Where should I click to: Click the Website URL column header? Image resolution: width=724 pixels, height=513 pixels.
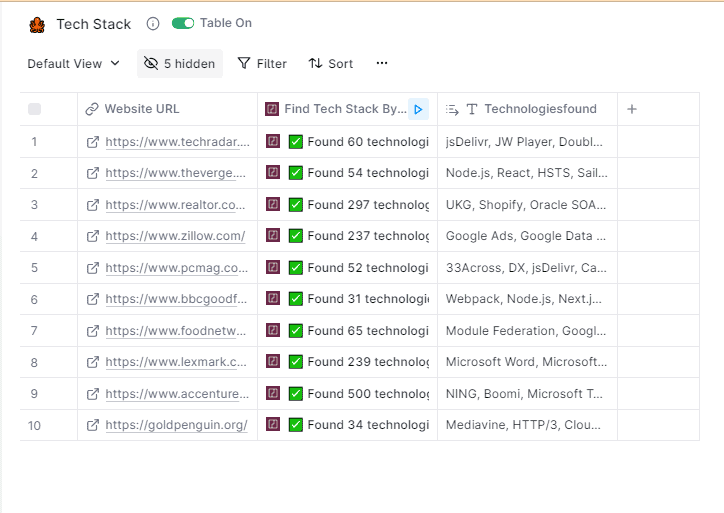(167, 109)
